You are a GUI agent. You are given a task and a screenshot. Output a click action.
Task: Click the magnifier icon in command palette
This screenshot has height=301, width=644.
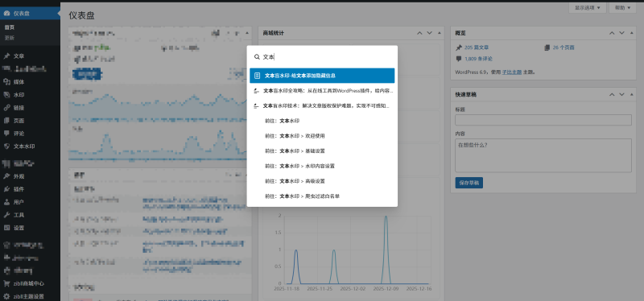click(257, 57)
